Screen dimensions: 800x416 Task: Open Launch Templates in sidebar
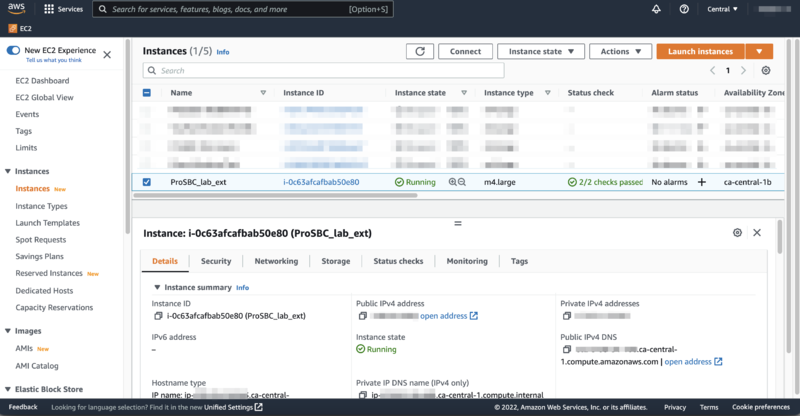pos(47,223)
